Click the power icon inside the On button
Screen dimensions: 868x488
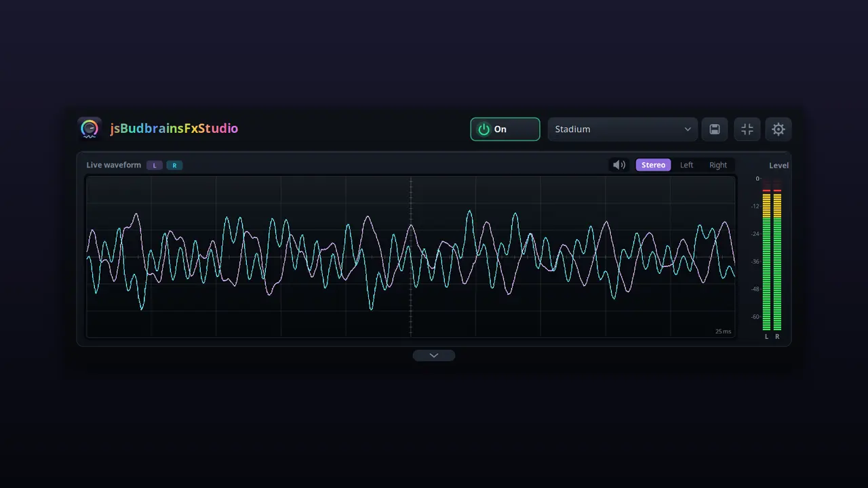click(x=484, y=129)
